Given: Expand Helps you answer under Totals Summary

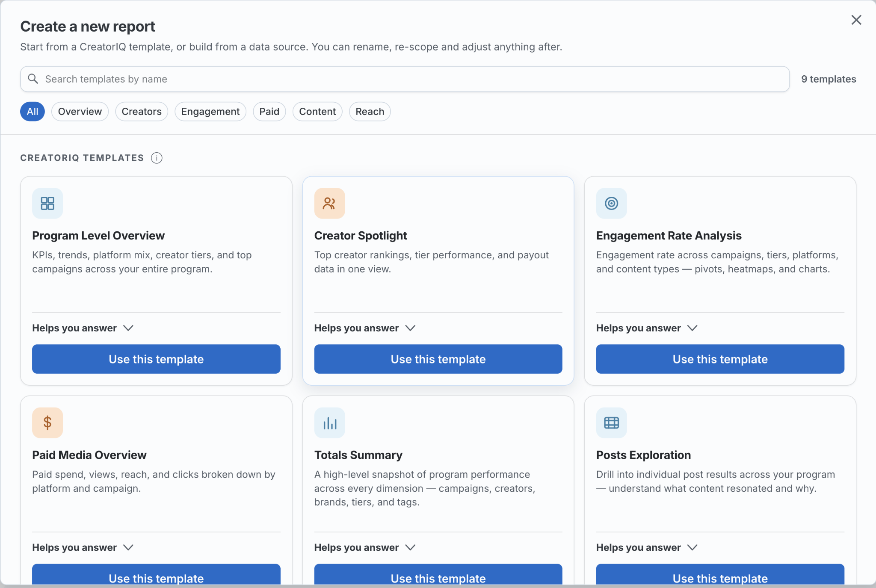Looking at the screenshot, I should (x=365, y=547).
